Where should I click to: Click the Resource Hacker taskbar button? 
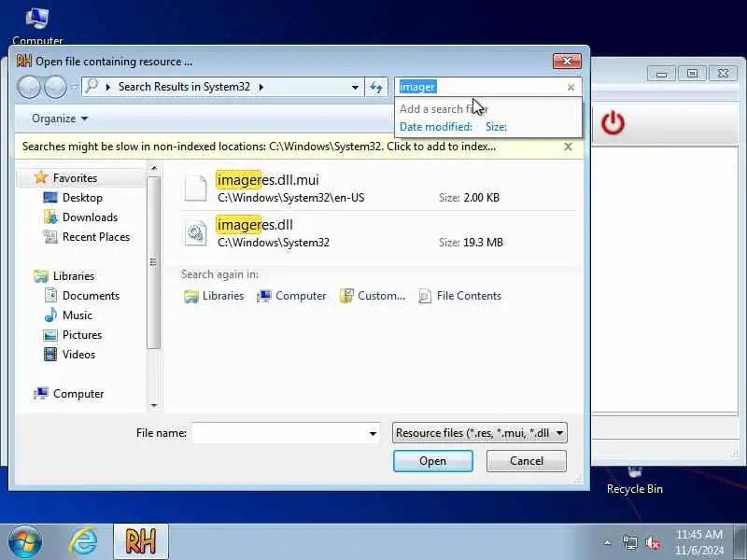point(141,542)
